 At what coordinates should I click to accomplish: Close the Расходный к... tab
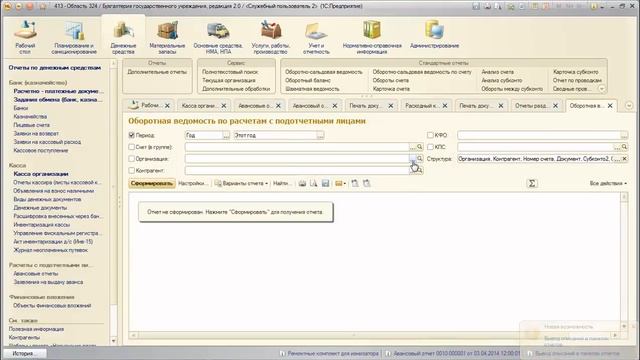(445, 106)
